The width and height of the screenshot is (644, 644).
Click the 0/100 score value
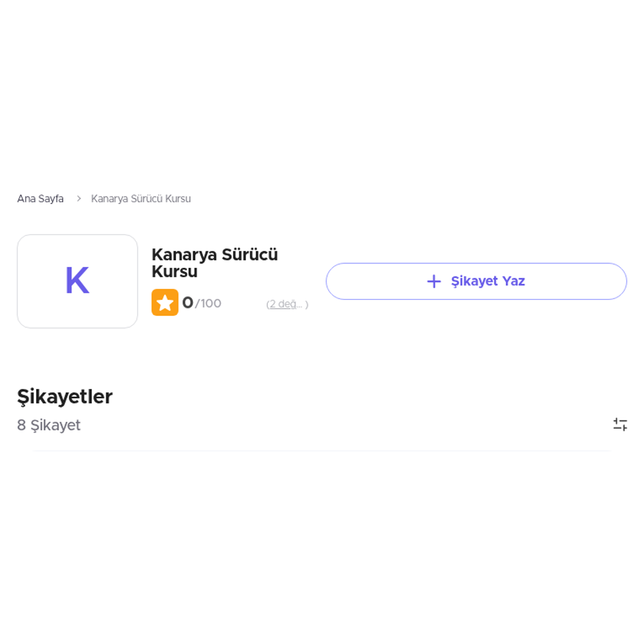(x=202, y=303)
